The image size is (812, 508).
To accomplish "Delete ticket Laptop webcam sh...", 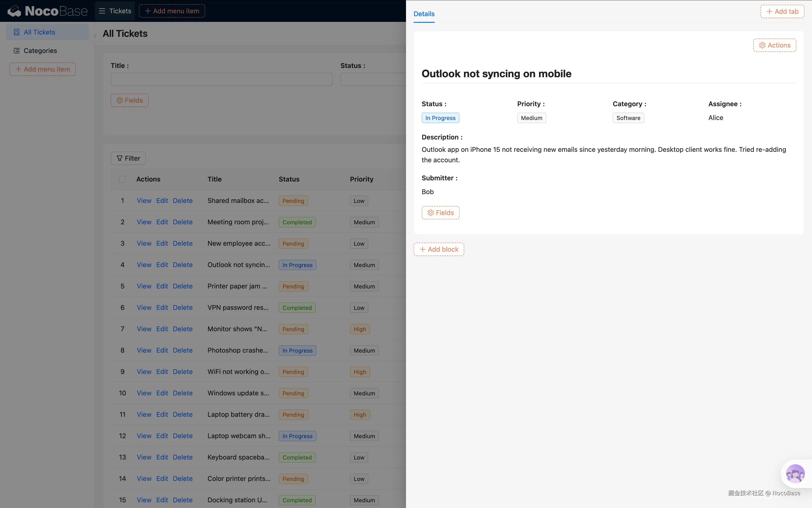I will (183, 436).
